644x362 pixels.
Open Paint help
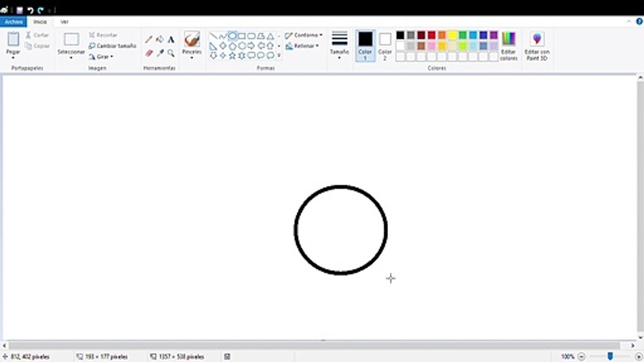639,22
